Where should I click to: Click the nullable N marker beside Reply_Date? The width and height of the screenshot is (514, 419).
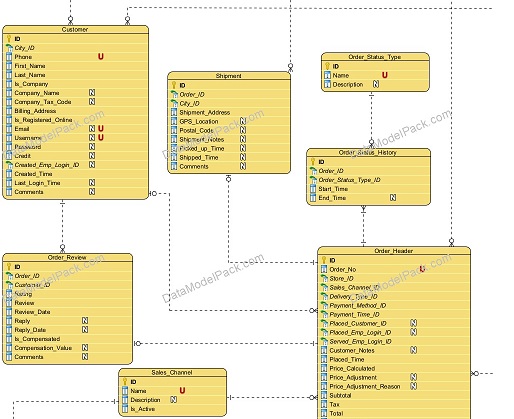coord(85,330)
